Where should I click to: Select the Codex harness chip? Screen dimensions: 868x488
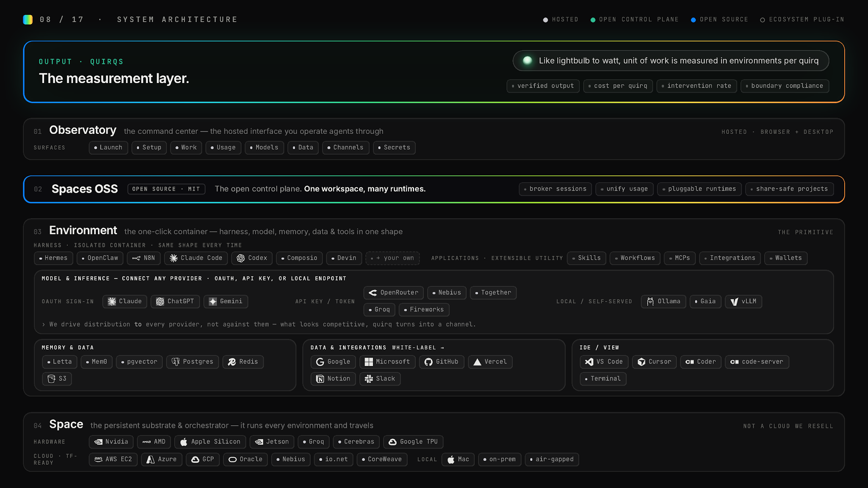(x=252, y=258)
